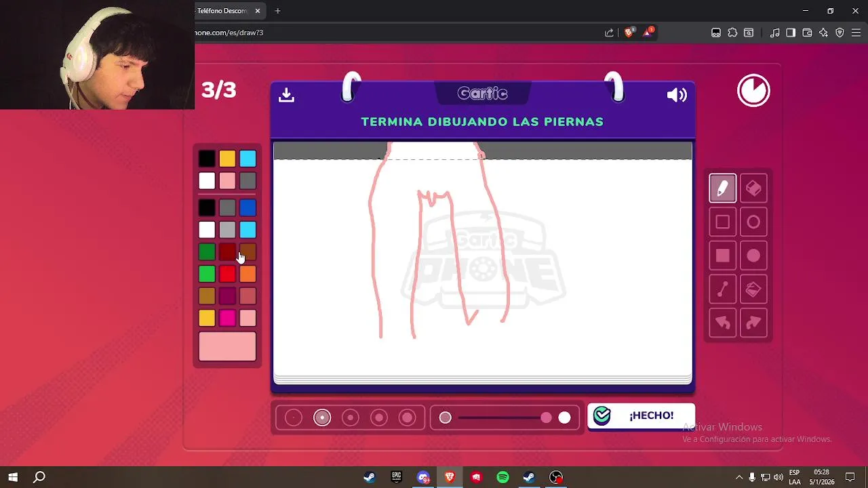Share this page via the share icon
Image resolution: width=868 pixels, height=488 pixels.
point(609,33)
